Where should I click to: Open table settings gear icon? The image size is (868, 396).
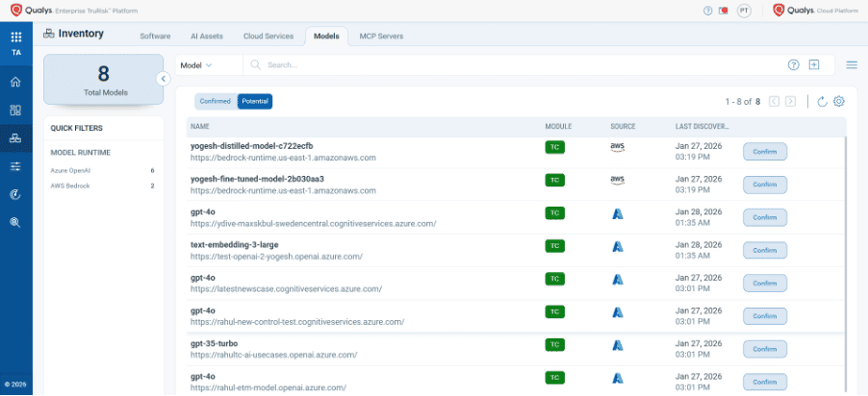[839, 102]
